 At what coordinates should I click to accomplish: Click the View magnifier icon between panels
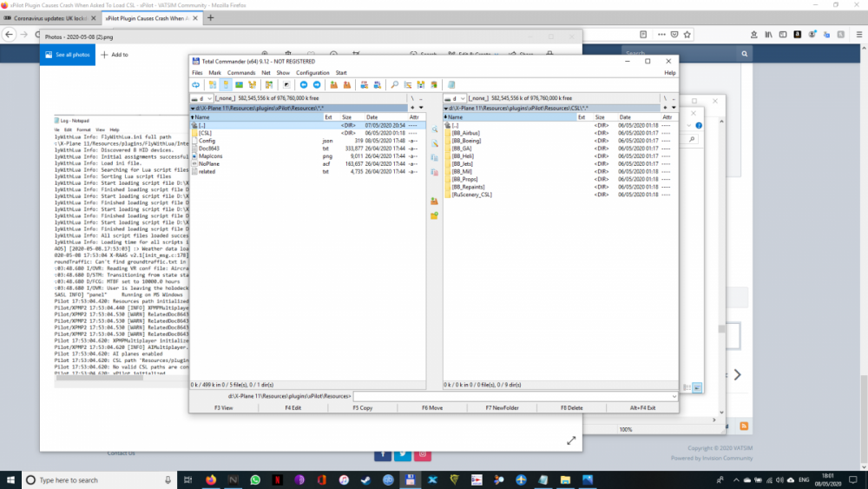coord(434,129)
